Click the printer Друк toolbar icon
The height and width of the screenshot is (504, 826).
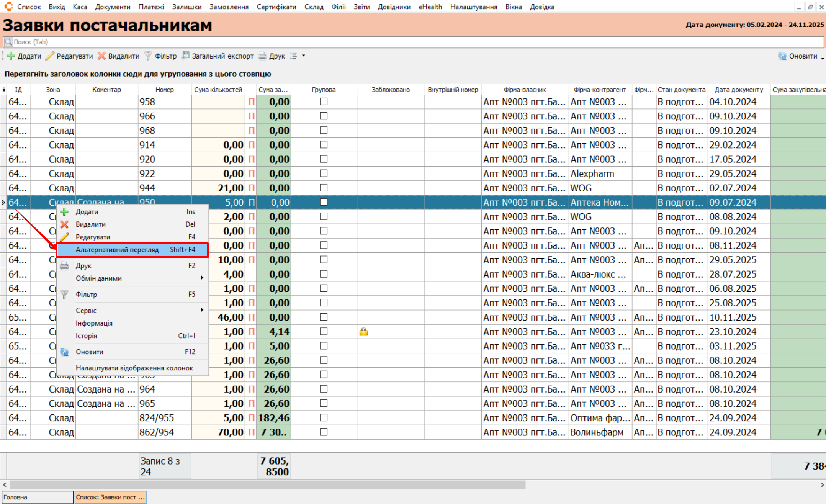pos(262,56)
